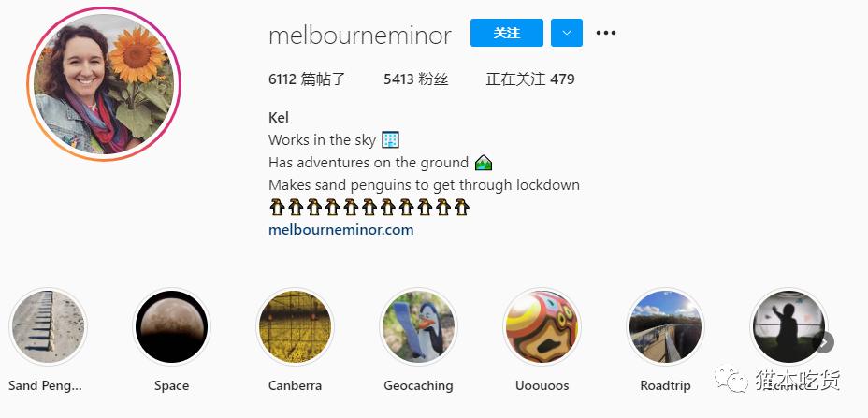Click the Canberra highlight label text
Image resolution: width=868 pixels, height=418 pixels.
295,386
